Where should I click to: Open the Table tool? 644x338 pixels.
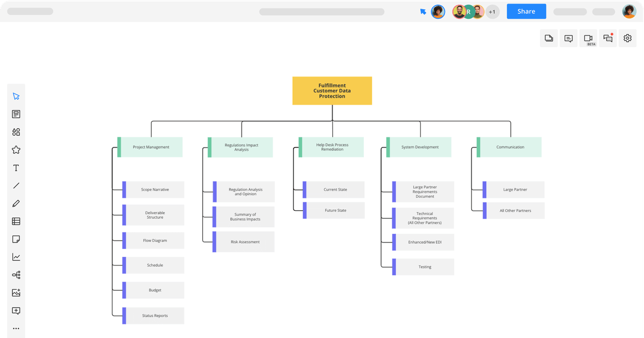point(16,221)
